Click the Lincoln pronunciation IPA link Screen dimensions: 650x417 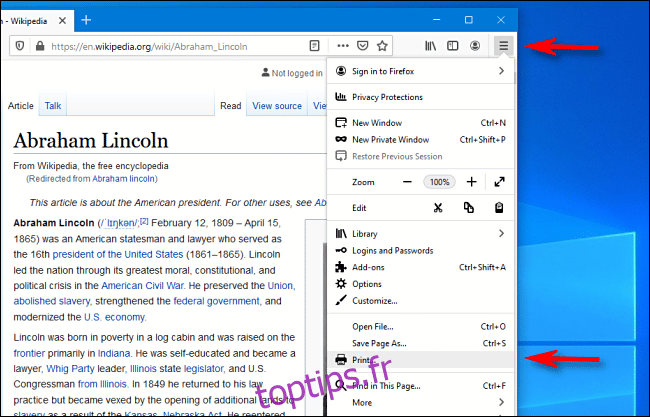pos(119,223)
